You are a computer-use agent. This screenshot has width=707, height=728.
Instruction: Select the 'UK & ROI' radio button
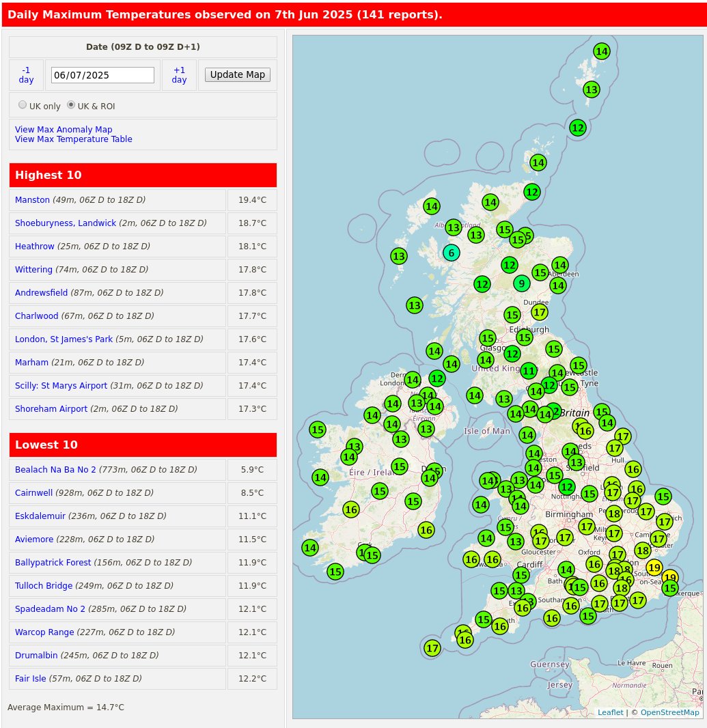coord(71,104)
